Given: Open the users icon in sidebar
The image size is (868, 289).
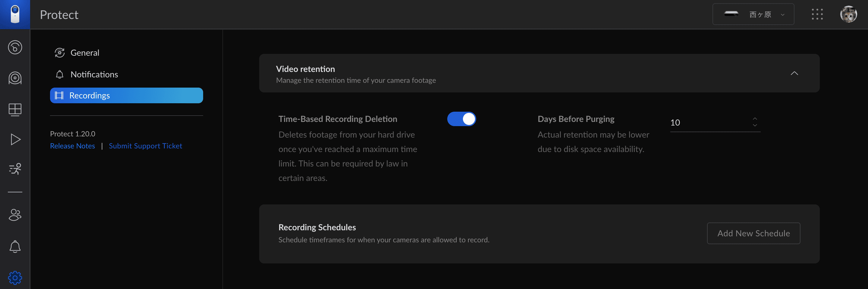Looking at the screenshot, I should [15, 215].
